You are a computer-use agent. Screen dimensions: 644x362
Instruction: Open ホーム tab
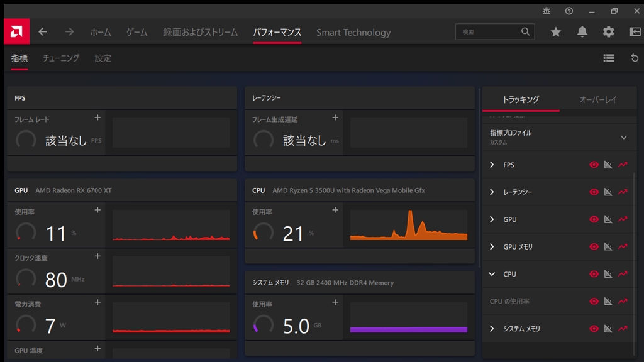[101, 33]
